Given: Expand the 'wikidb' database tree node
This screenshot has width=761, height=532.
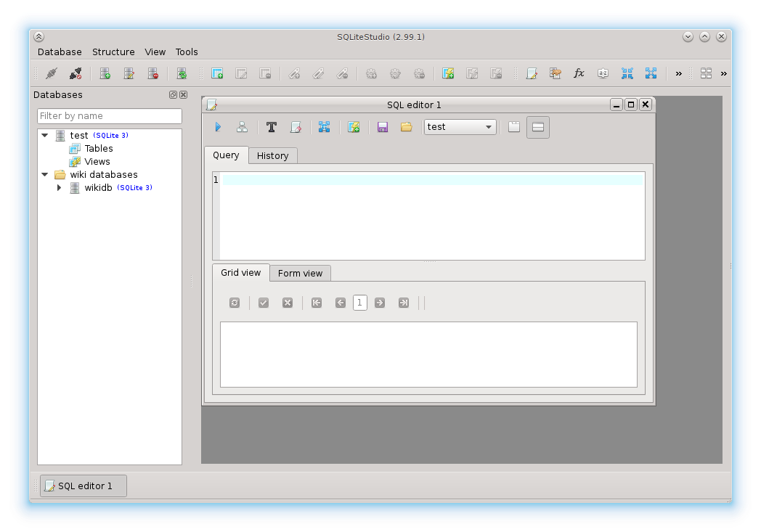Looking at the screenshot, I should (x=60, y=188).
